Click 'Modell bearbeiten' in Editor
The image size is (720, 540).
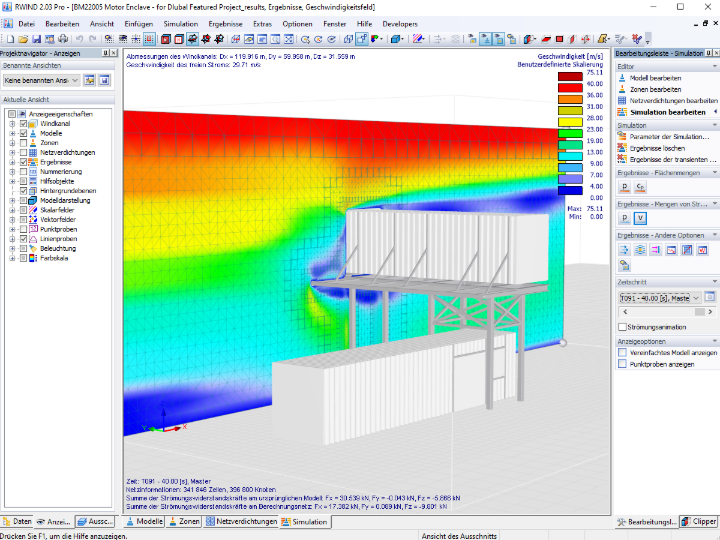tap(655, 78)
